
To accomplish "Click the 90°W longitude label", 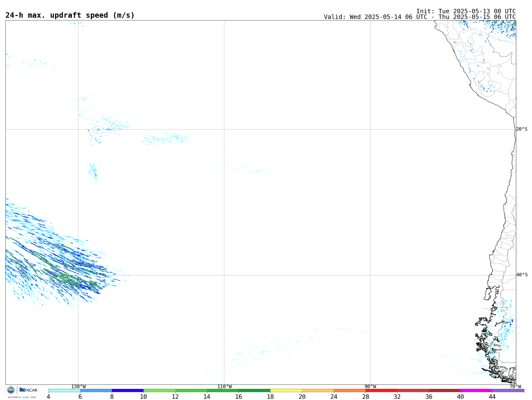I will pos(370,387).
